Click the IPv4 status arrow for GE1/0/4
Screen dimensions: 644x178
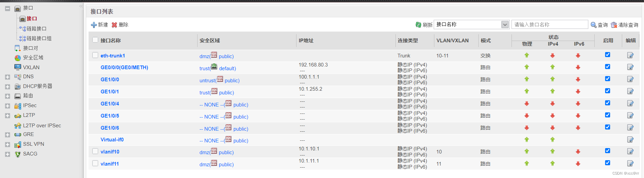[552, 103]
